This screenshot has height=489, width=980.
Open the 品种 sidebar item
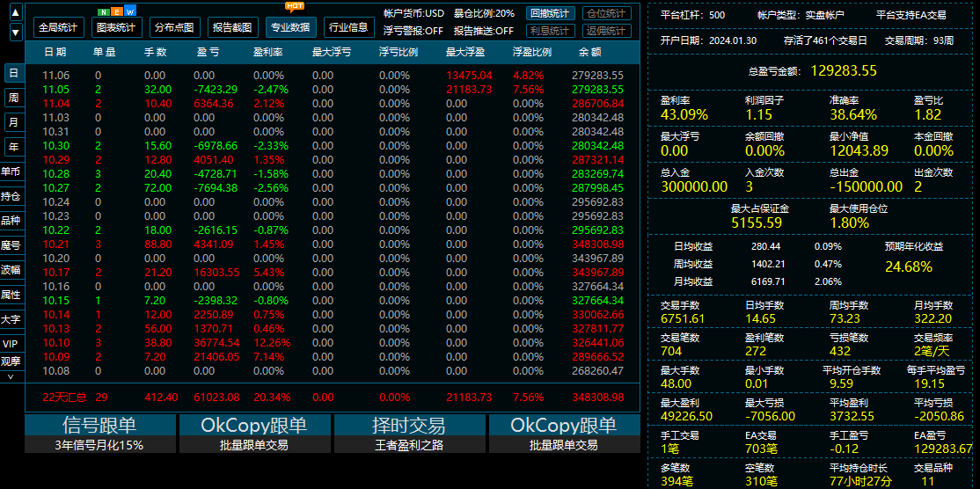coord(11,221)
